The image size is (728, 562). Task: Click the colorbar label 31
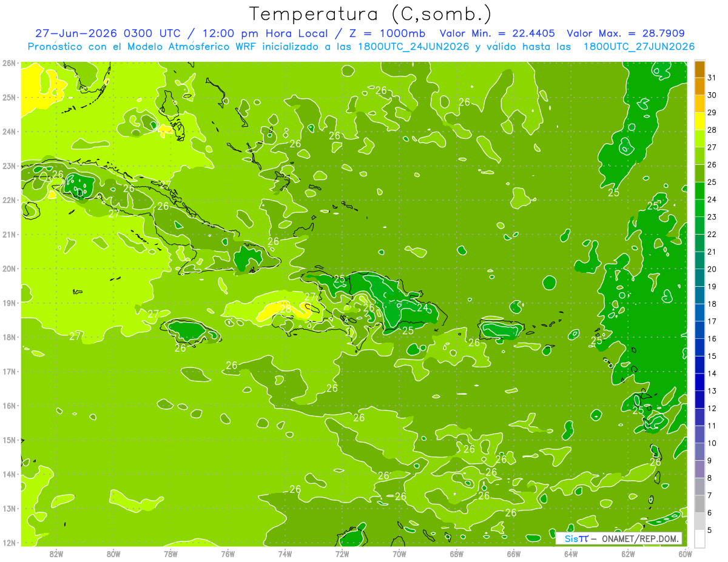[712, 77]
